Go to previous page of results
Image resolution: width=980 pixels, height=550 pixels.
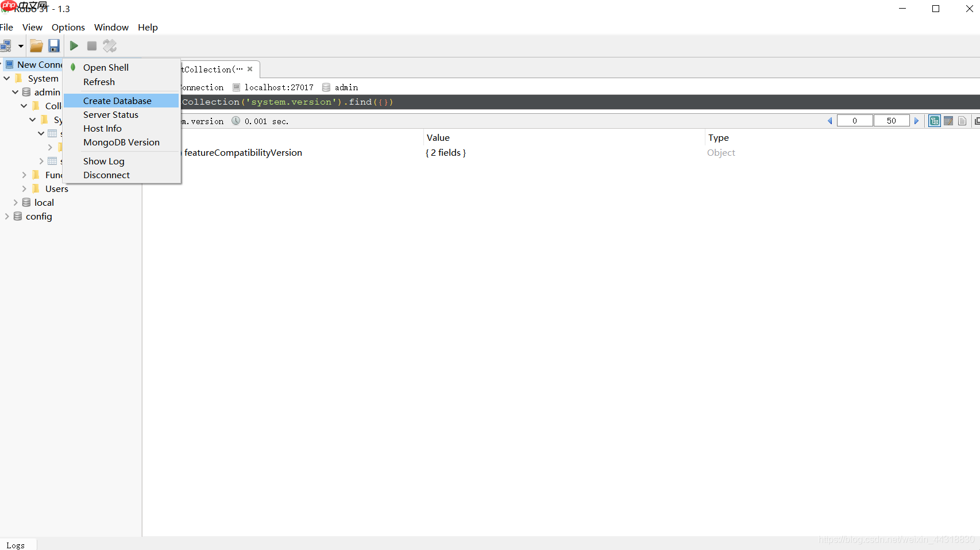click(x=830, y=121)
